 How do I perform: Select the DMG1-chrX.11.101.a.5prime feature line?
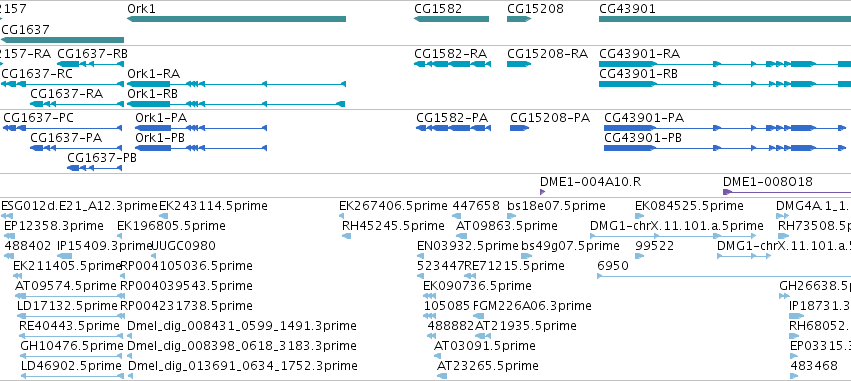(x=673, y=236)
